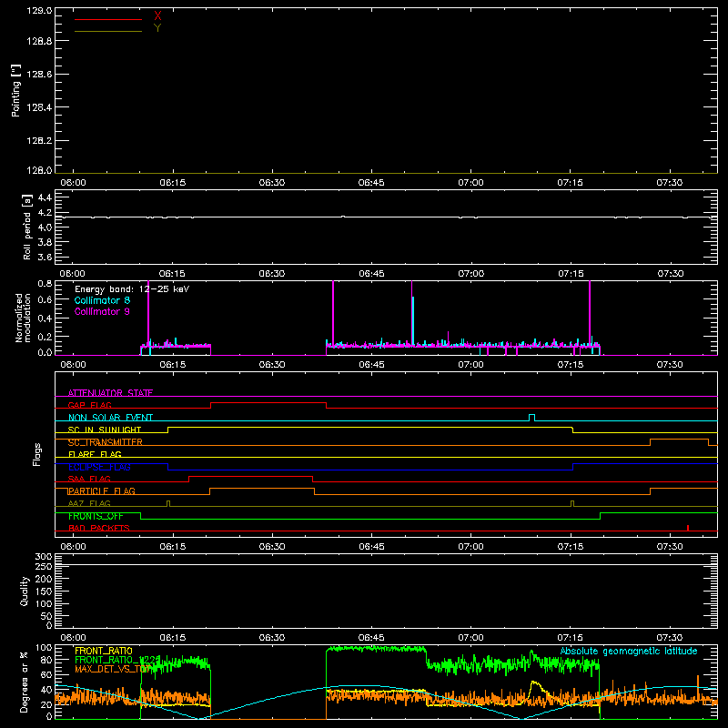Click the A47_FLAG label
728x728 pixels.
point(89,503)
